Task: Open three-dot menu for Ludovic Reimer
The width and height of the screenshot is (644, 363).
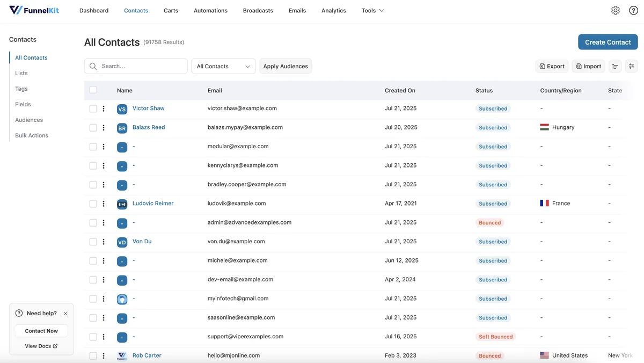Action: [x=104, y=204]
